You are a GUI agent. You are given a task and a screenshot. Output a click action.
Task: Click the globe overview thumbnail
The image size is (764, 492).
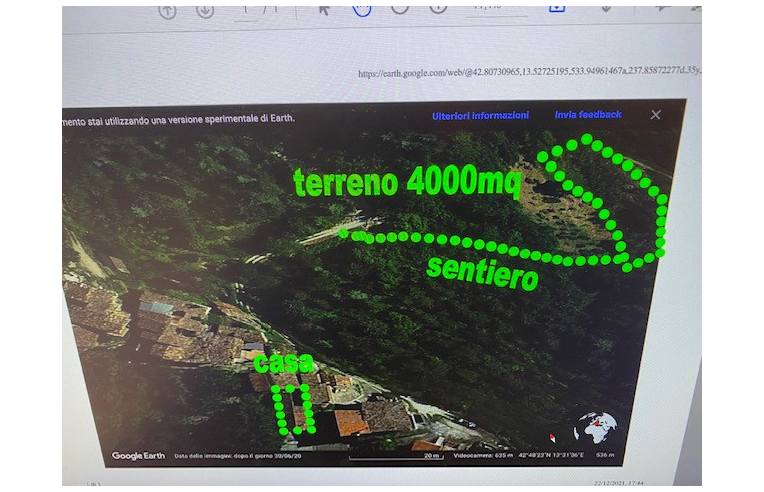click(595, 427)
